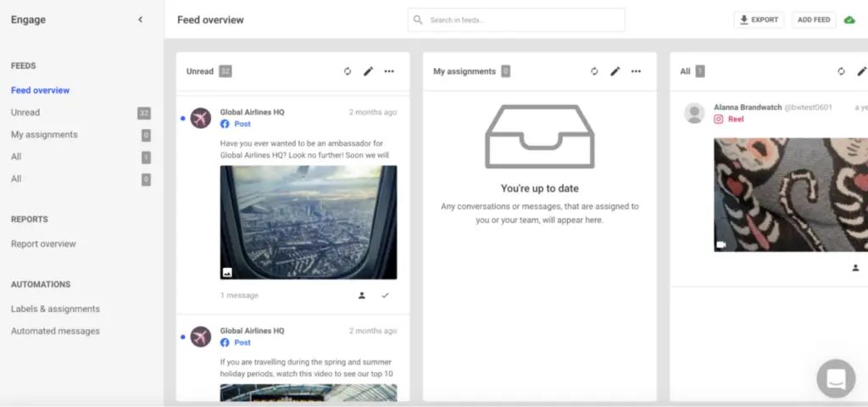Collapse the Engage sidebar
The height and width of the screenshot is (407, 868).
tap(141, 20)
